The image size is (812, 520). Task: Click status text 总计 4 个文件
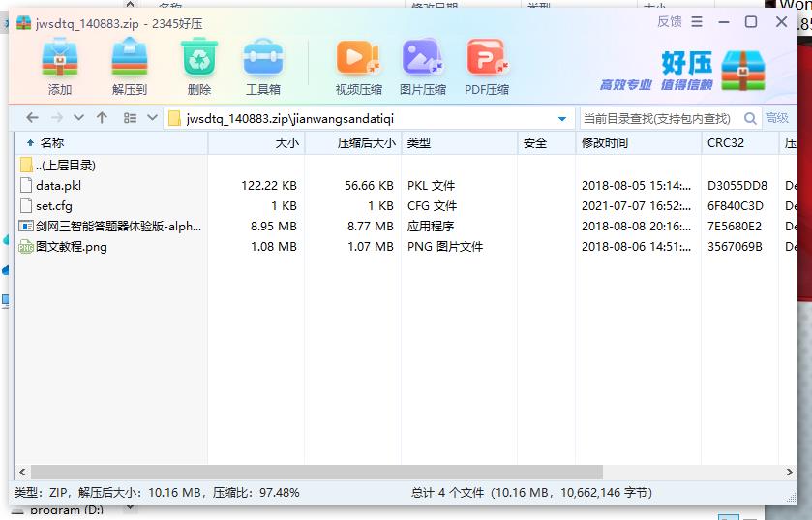pos(447,493)
